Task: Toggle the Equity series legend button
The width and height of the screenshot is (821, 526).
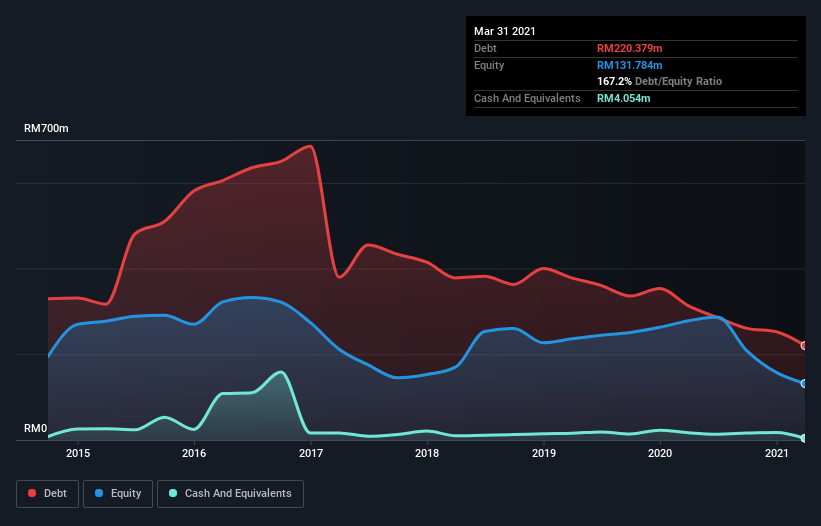Action: (118, 494)
